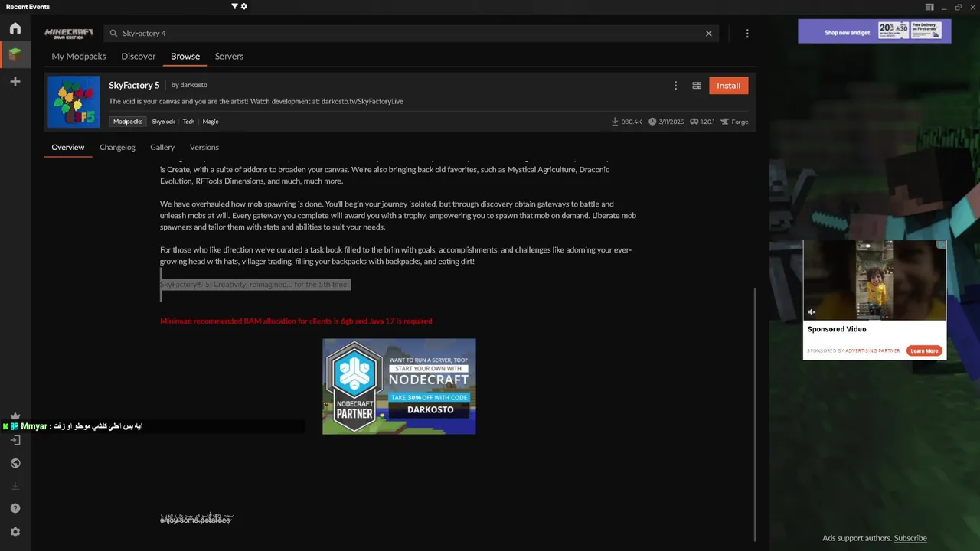Open the Nodecraft partner banner image
980x551 pixels.
point(399,386)
